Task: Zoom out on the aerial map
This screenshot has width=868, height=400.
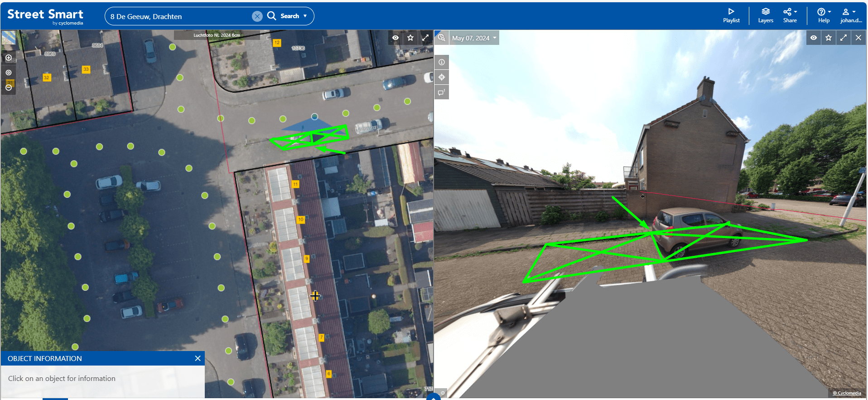Action: (x=9, y=88)
